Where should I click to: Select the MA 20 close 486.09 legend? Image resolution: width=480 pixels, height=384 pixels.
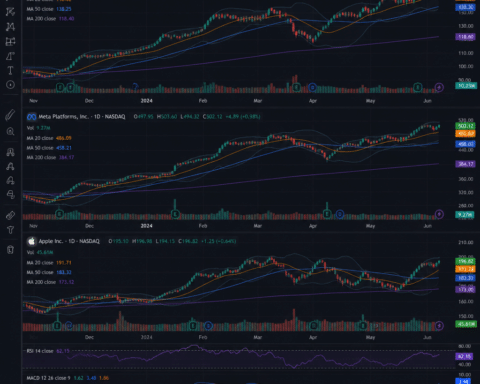(49, 138)
